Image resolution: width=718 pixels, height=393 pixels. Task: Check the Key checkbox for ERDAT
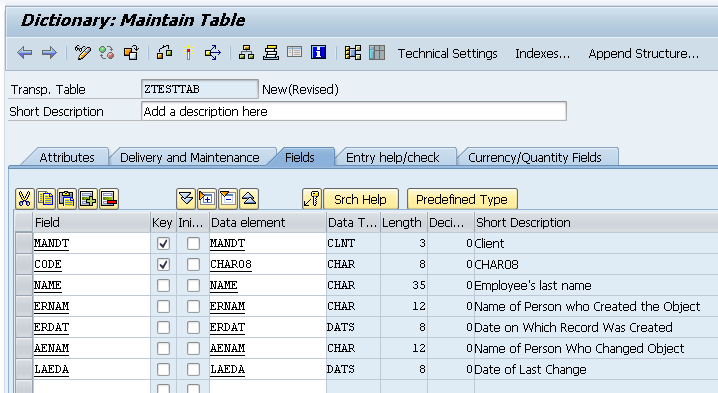[x=163, y=328]
